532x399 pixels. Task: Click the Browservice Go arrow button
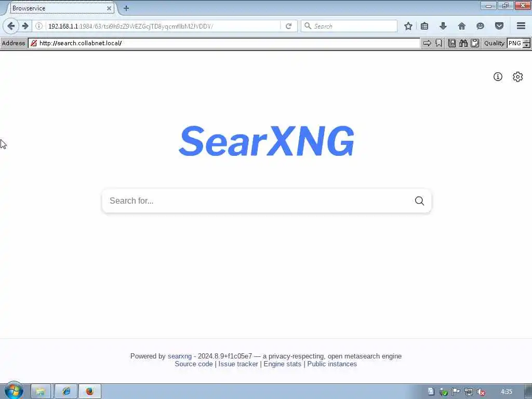click(x=427, y=43)
